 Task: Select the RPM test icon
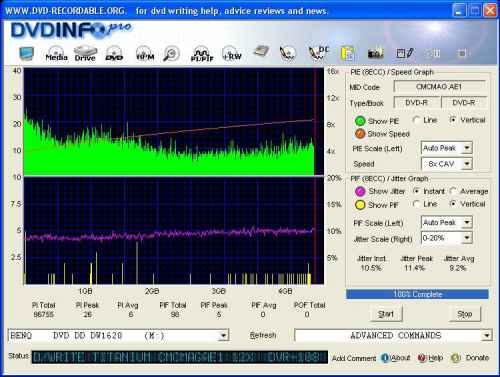145,53
